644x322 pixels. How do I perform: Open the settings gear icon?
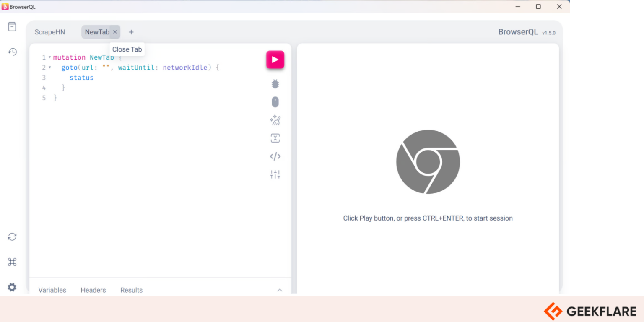[12, 287]
